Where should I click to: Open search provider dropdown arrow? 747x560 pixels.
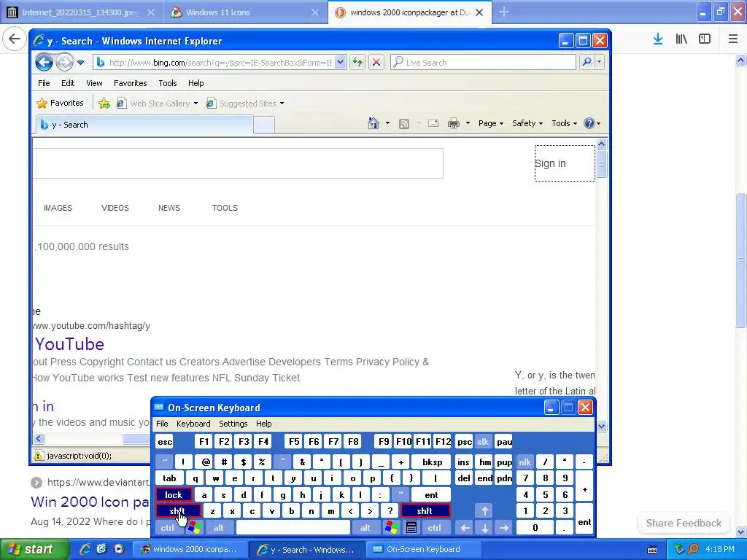click(600, 62)
